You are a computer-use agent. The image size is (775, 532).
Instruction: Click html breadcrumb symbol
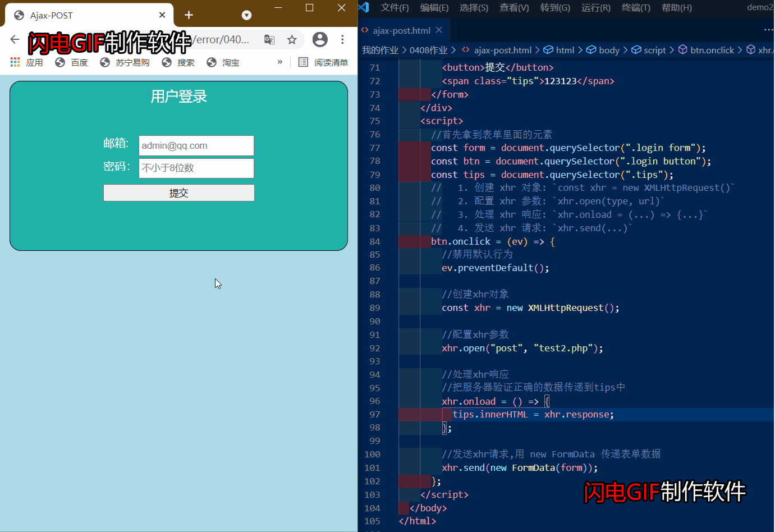coord(559,50)
